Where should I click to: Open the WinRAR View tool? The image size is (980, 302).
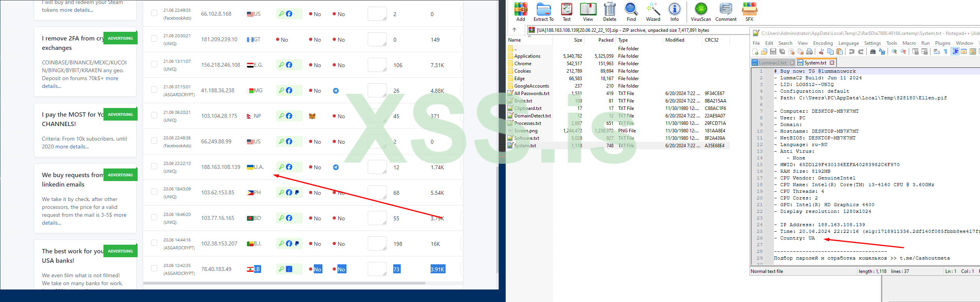pos(588,12)
